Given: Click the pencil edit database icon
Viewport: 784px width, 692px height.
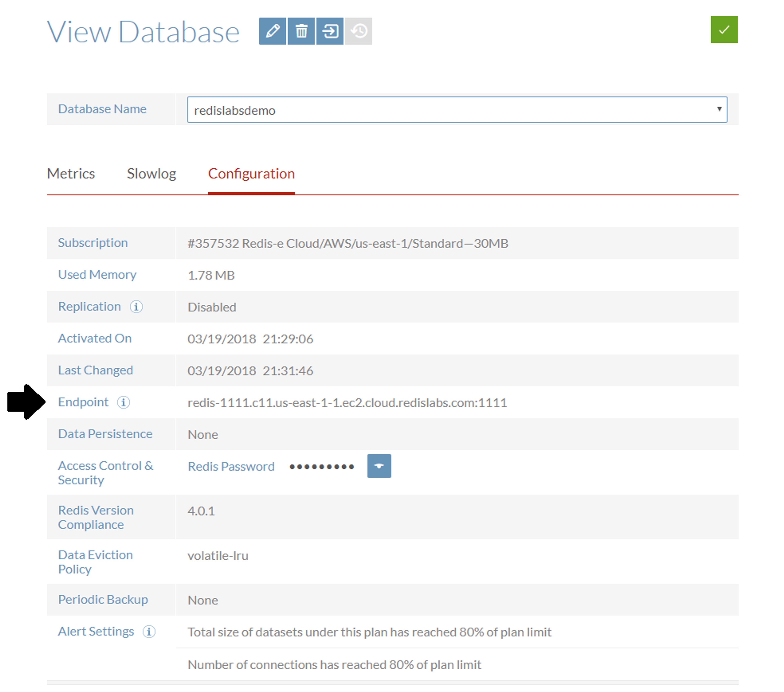Looking at the screenshot, I should [272, 31].
